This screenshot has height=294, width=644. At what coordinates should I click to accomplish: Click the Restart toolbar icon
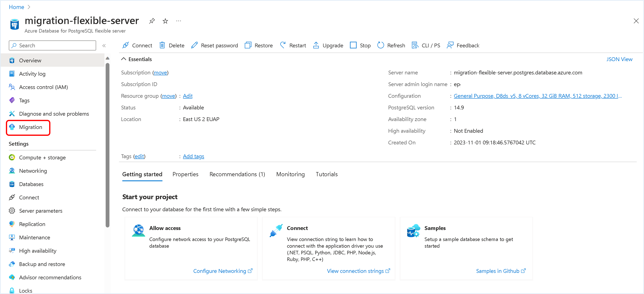pyautogui.click(x=283, y=45)
